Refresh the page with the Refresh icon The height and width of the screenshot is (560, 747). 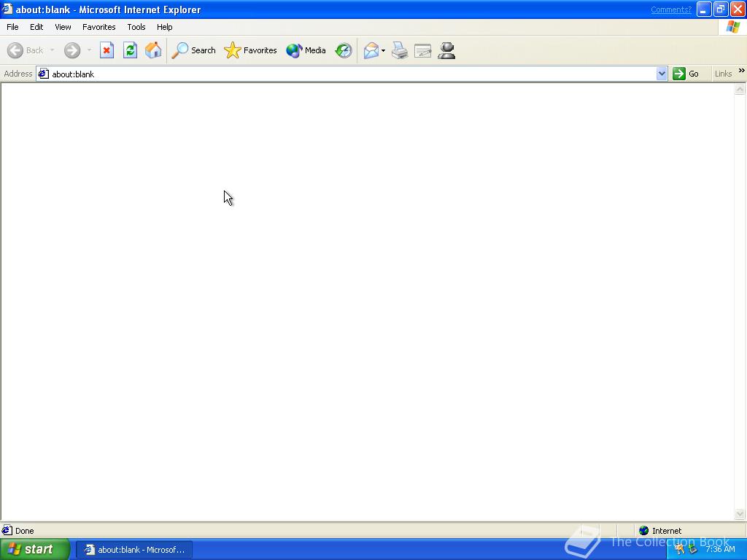130,50
